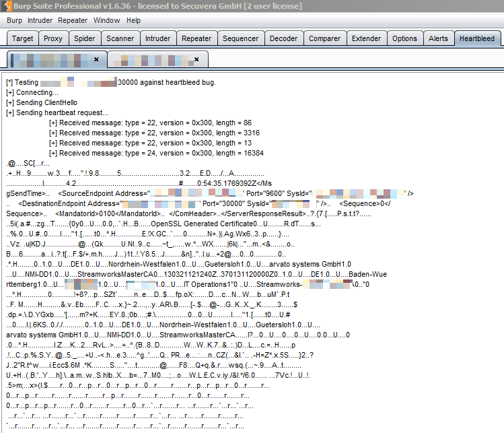
Task: Click the 'Baden-Wue' text
Action: 367,274
